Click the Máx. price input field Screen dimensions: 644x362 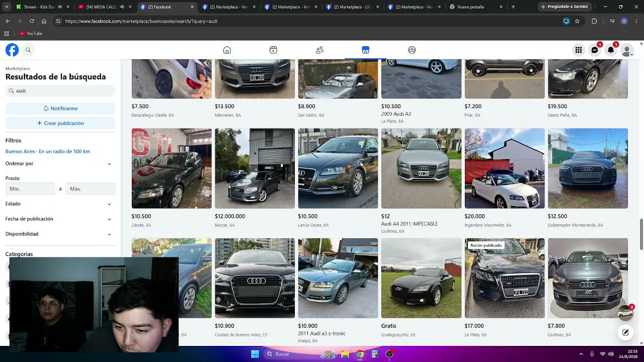pyautogui.click(x=91, y=189)
